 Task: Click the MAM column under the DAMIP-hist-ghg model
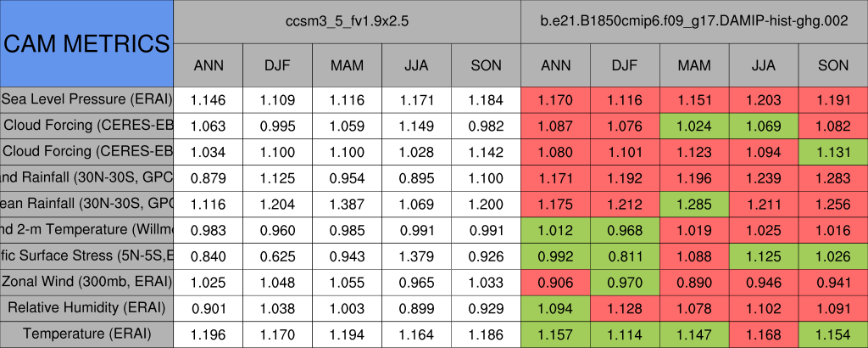tap(694, 65)
